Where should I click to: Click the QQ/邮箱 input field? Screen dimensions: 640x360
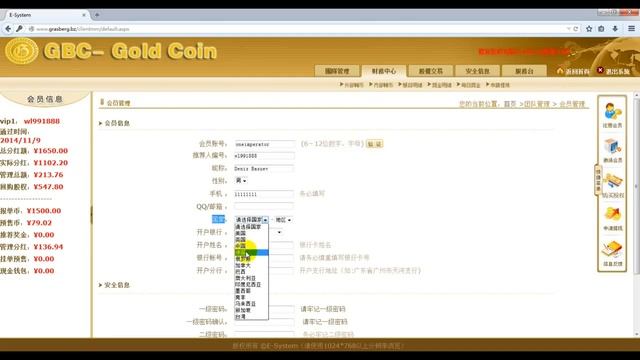[x=264, y=207]
